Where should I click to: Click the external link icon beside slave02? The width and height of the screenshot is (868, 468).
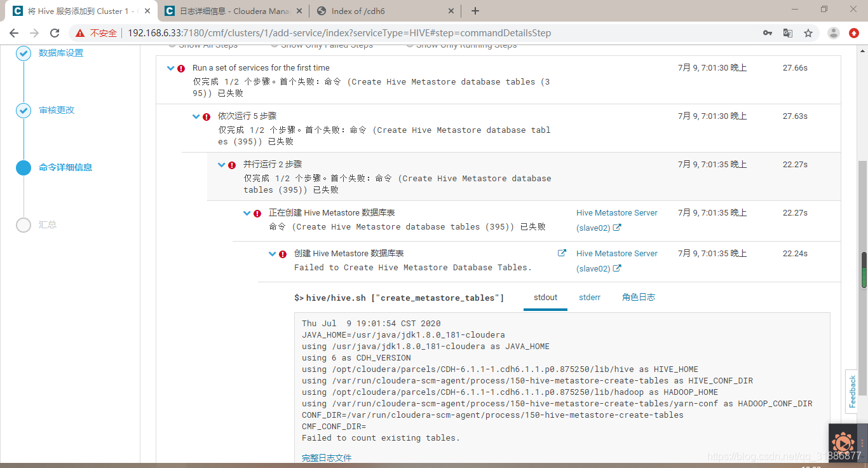(x=618, y=228)
